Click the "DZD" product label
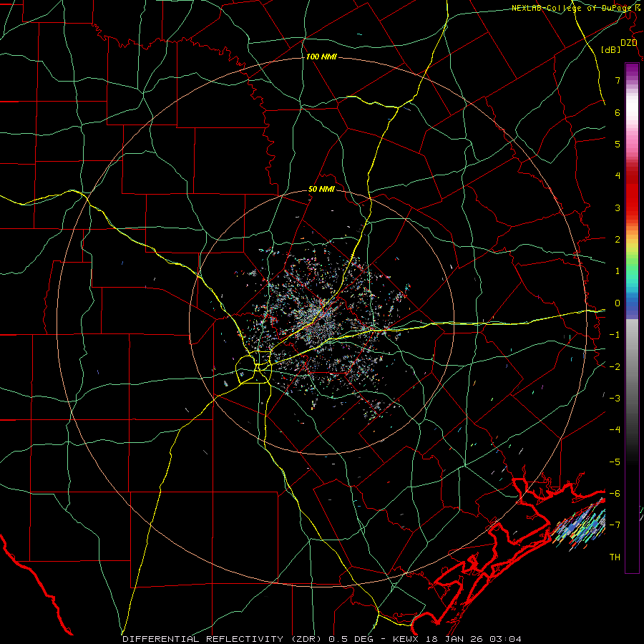The width and height of the screenshot is (644, 644). (x=629, y=43)
